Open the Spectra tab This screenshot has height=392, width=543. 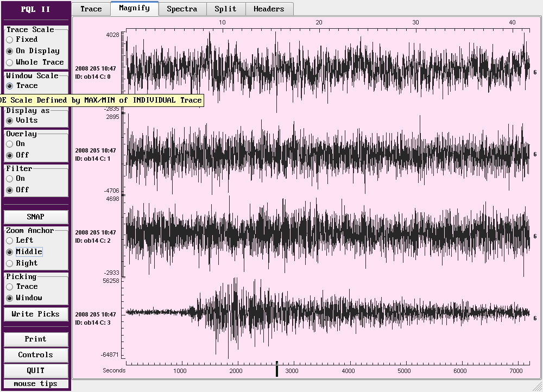point(182,9)
